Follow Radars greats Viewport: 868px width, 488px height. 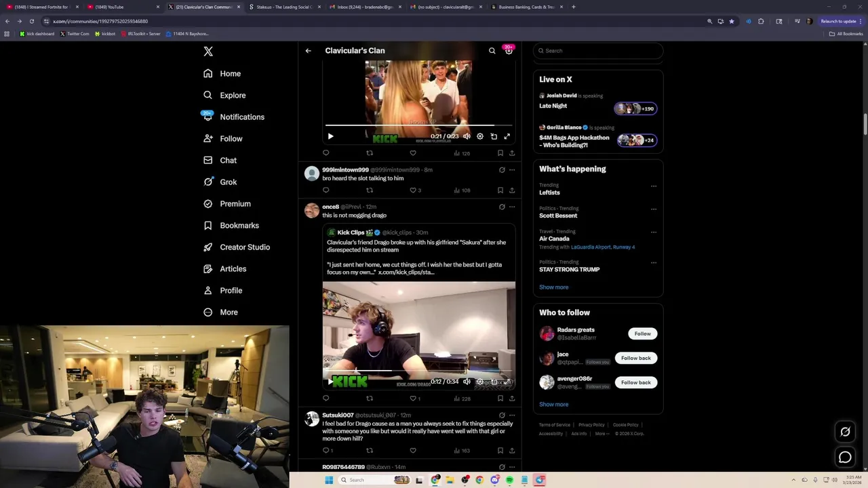[642, 333]
